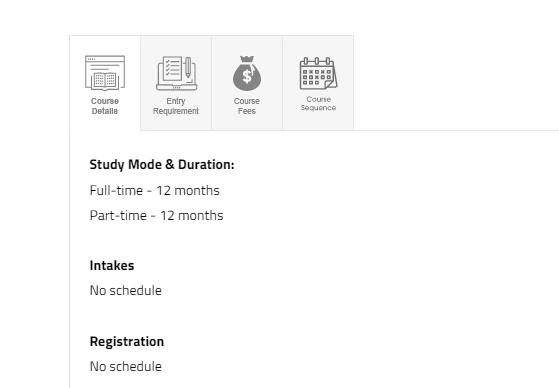Select the Course Fees tab label

247,106
